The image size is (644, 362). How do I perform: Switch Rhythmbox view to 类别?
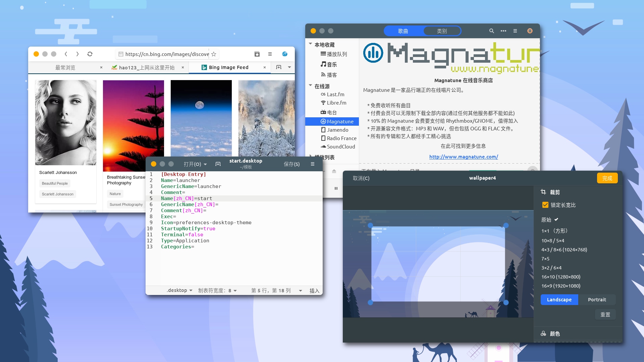pyautogui.click(x=442, y=31)
